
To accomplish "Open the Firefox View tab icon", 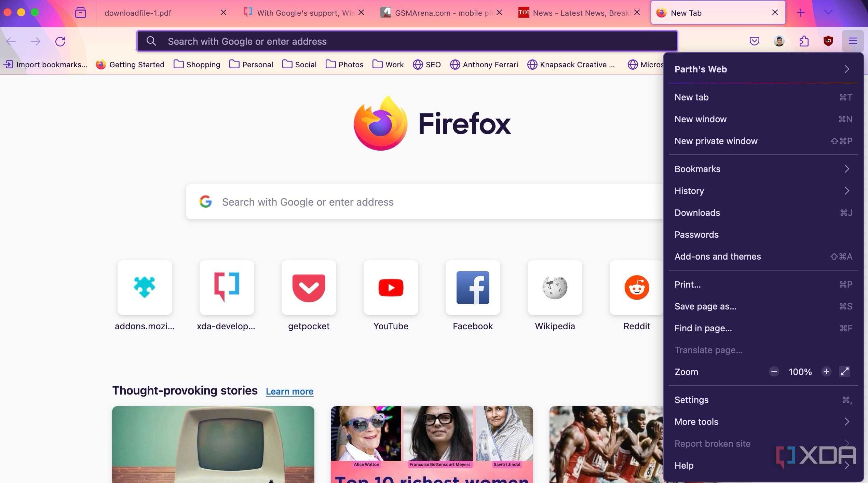I will tap(81, 13).
